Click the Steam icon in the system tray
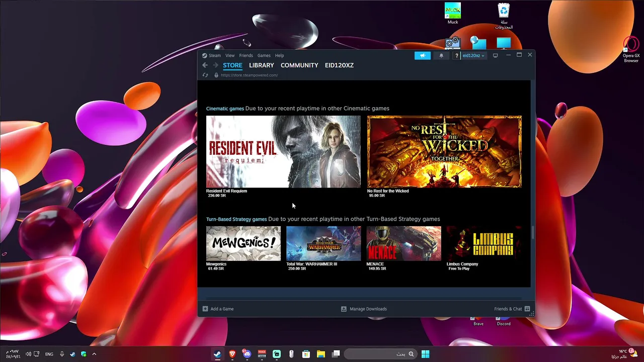The height and width of the screenshot is (362, 644). [73, 354]
